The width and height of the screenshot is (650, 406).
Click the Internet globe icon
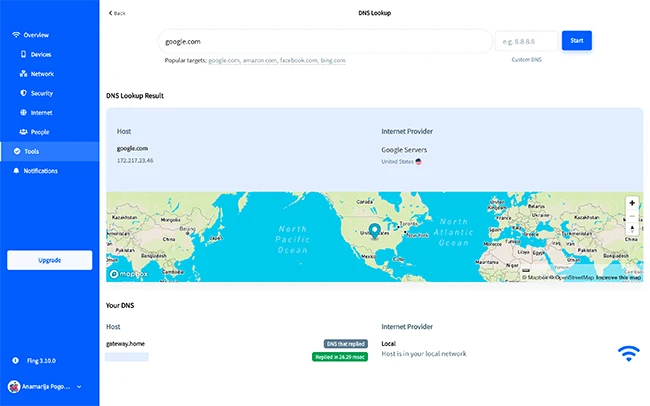coord(22,113)
